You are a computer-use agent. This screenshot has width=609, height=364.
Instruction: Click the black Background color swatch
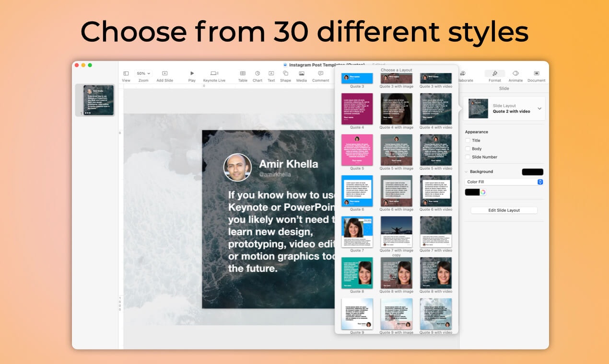[x=532, y=172]
